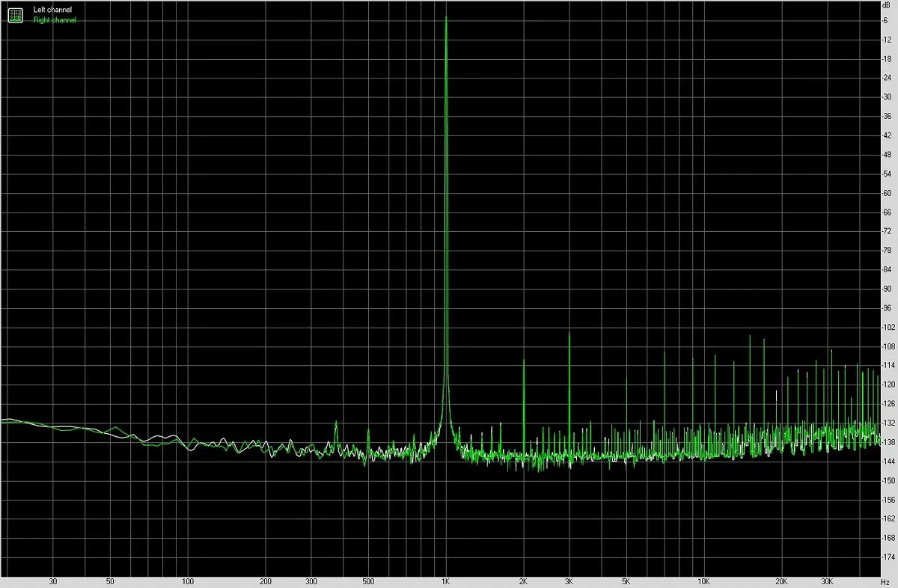Viewport: 898px width, 588px height.
Task: Click the "3K" frequency label
Action: [569, 581]
